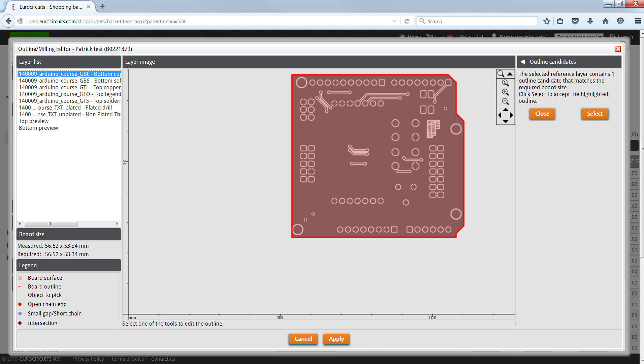
Task: Apply the outline changes
Action: [x=336, y=339]
